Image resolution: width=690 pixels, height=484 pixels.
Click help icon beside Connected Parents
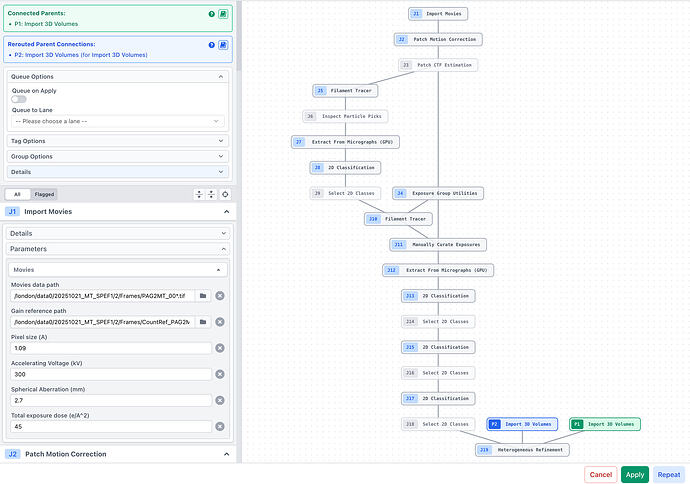[x=212, y=13]
